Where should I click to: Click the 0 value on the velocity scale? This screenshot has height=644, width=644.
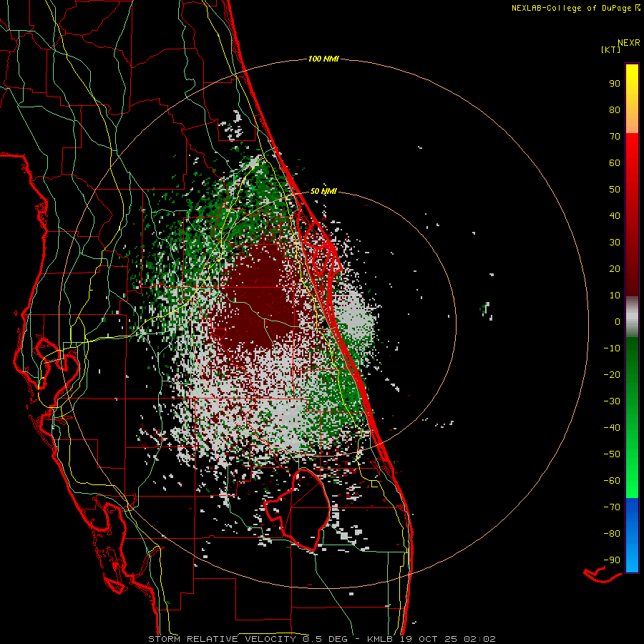pyautogui.click(x=618, y=322)
